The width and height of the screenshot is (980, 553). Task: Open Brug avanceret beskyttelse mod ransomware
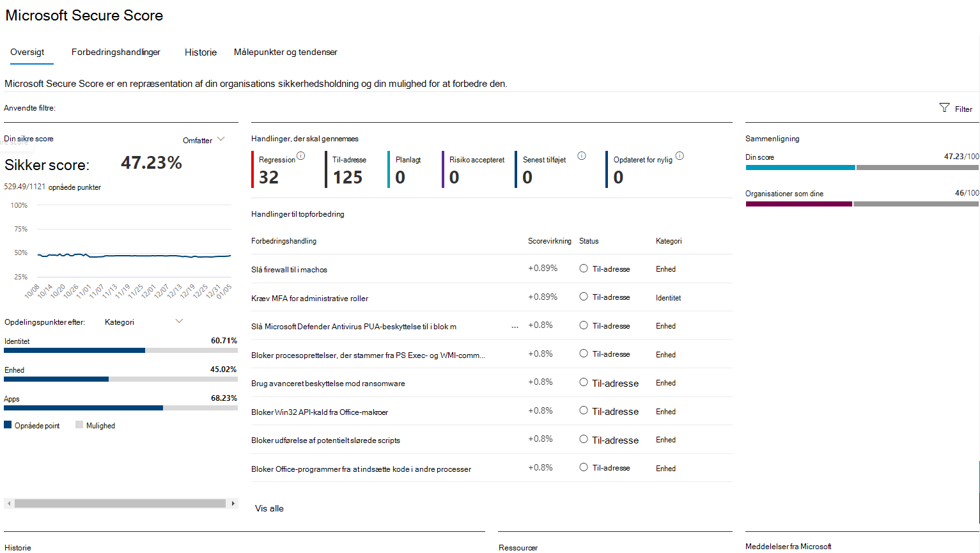(328, 384)
